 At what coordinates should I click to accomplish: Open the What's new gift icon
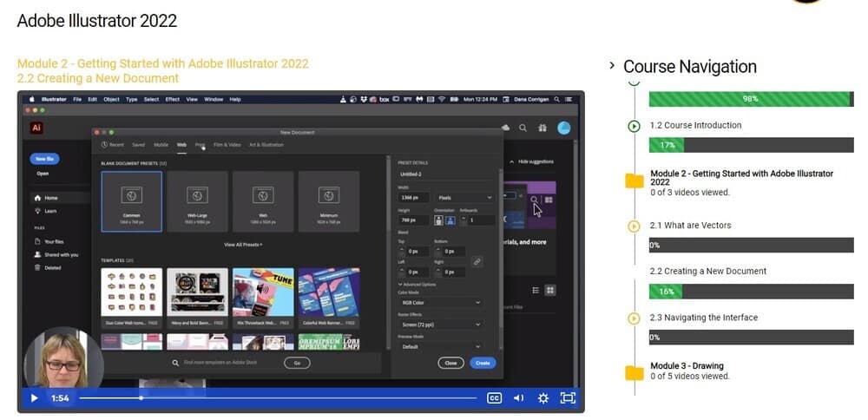click(542, 128)
